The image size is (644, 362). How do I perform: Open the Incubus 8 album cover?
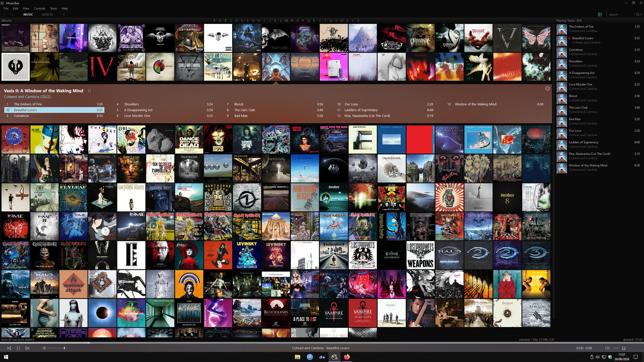(x=507, y=197)
